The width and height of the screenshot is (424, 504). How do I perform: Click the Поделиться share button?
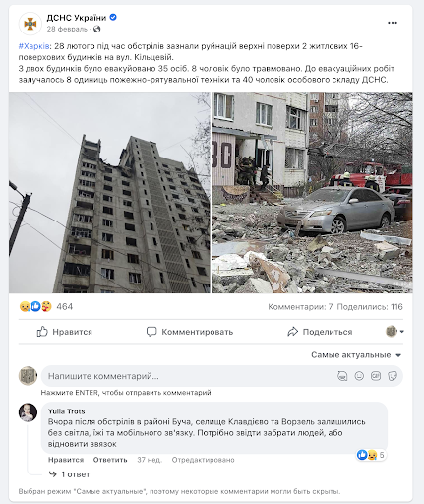tap(320, 332)
